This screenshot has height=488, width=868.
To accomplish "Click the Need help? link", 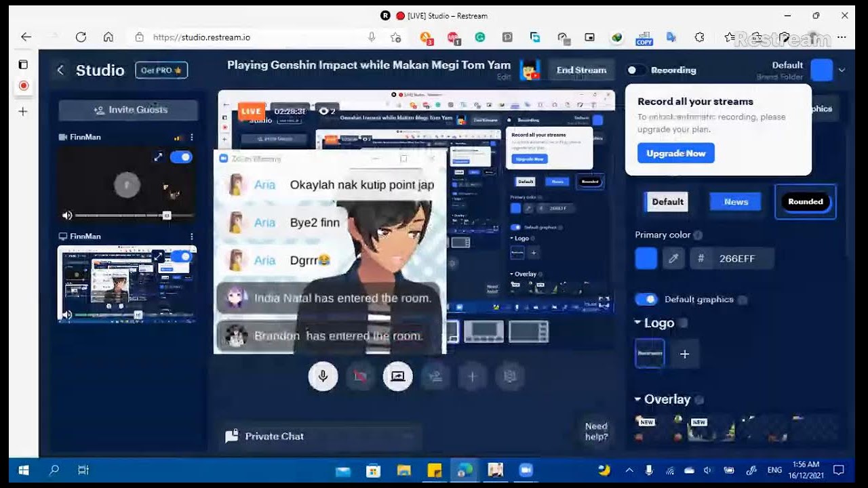I will tap(596, 432).
